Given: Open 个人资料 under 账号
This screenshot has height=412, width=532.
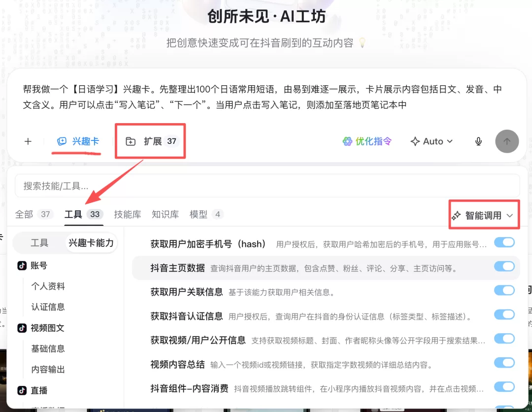Looking at the screenshot, I should point(48,286).
